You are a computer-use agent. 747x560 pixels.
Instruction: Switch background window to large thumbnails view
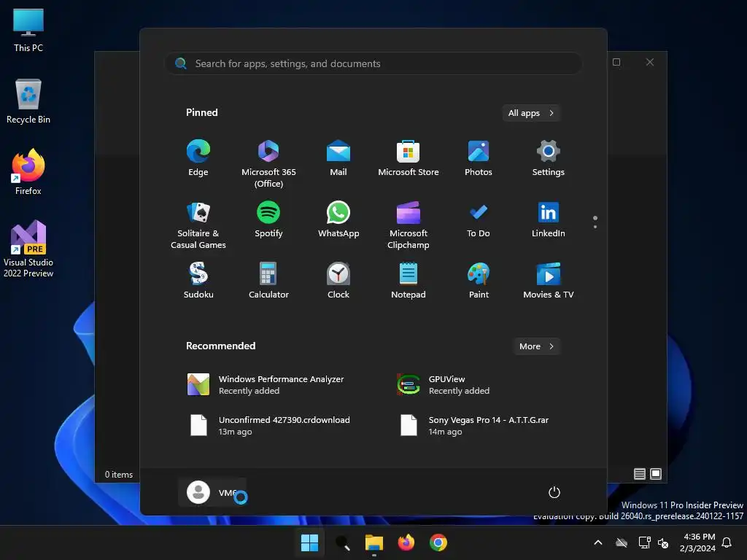click(656, 474)
